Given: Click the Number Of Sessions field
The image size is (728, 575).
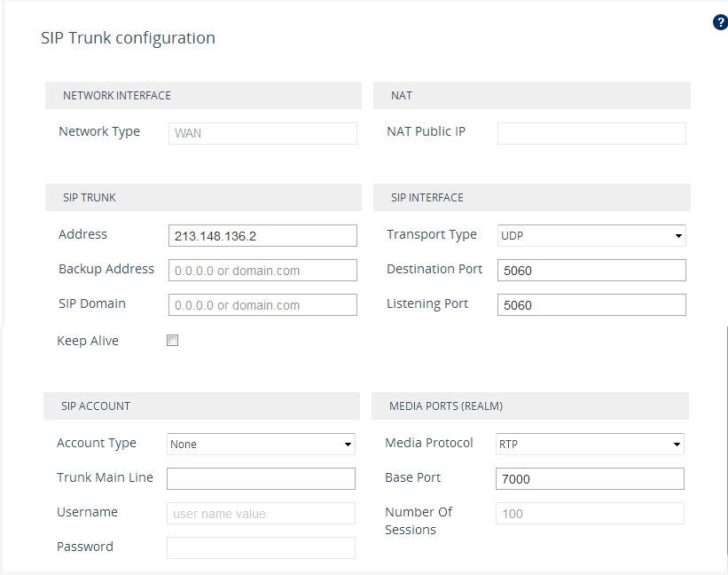Looking at the screenshot, I should click(x=590, y=513).
